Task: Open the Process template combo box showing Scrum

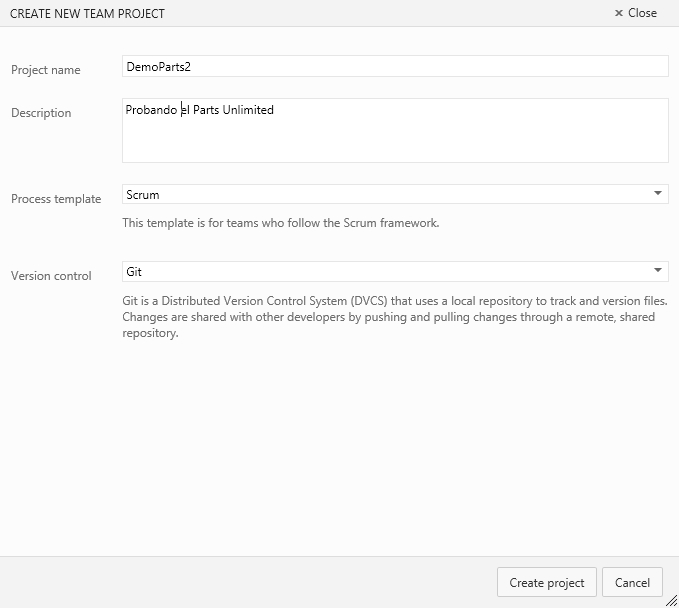Action: pyautogui.click(x=395, y=194)
